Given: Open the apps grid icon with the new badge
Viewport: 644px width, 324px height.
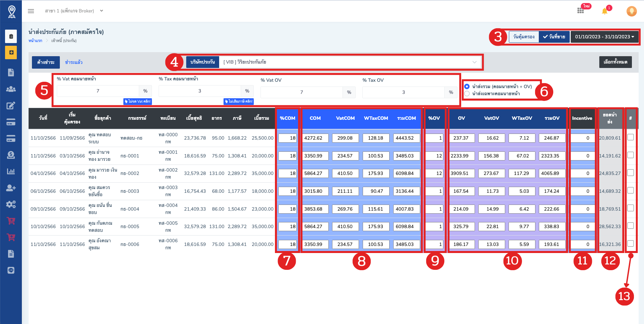Looking at the screenshot, I should click(x=580, y=11).
